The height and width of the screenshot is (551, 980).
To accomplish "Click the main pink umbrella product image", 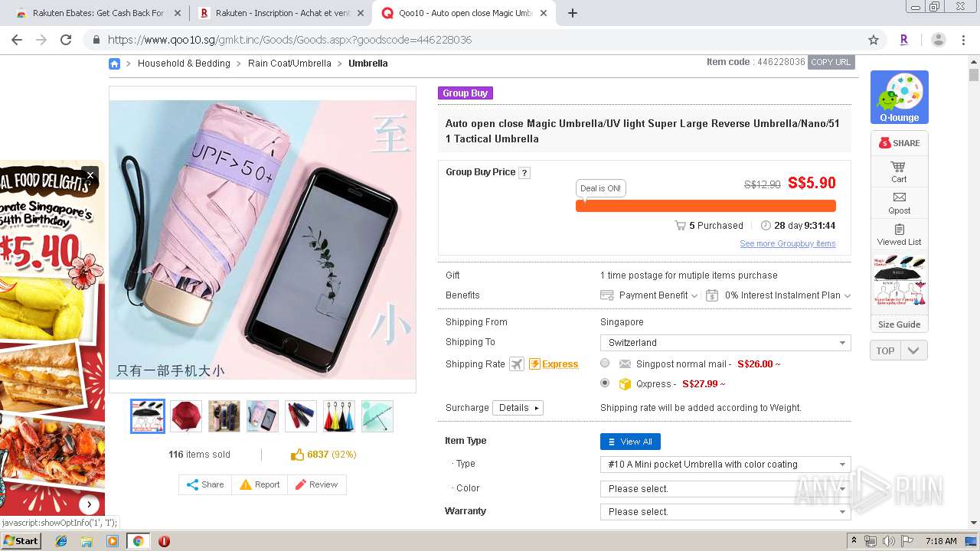I will 263,240.
